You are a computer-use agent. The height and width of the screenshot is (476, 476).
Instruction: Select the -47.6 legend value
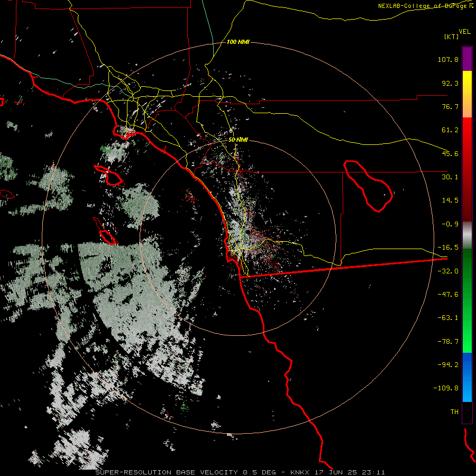(x=448, y=295)
